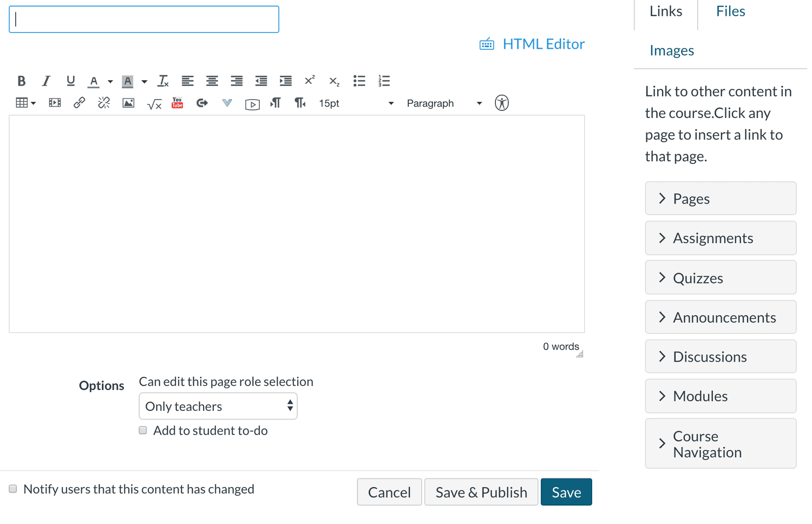Record or upload media play icon
The image size is (812, 524).
coord(252,104)
